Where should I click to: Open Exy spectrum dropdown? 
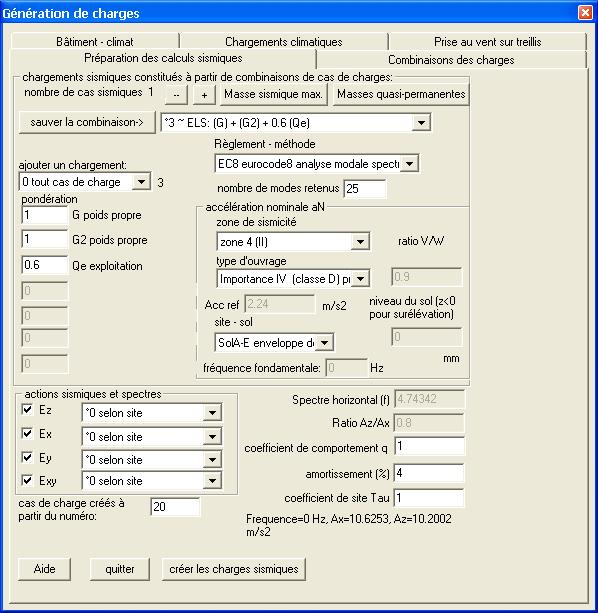pyautogui.click(x=212, y=481)
